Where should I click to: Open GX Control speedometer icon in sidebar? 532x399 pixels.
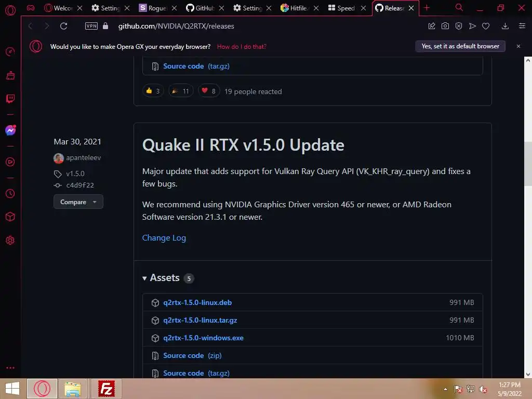(10, 51)
